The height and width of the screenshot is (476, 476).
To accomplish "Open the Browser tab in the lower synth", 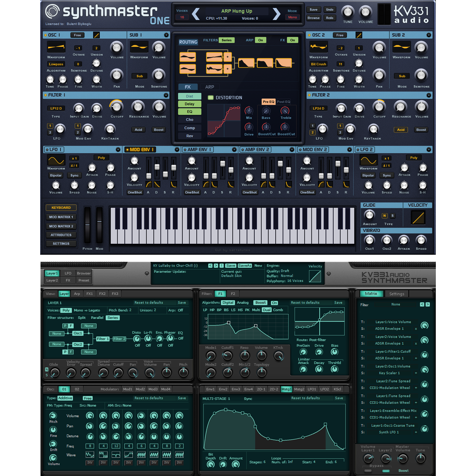I will [x=84, y=273].
